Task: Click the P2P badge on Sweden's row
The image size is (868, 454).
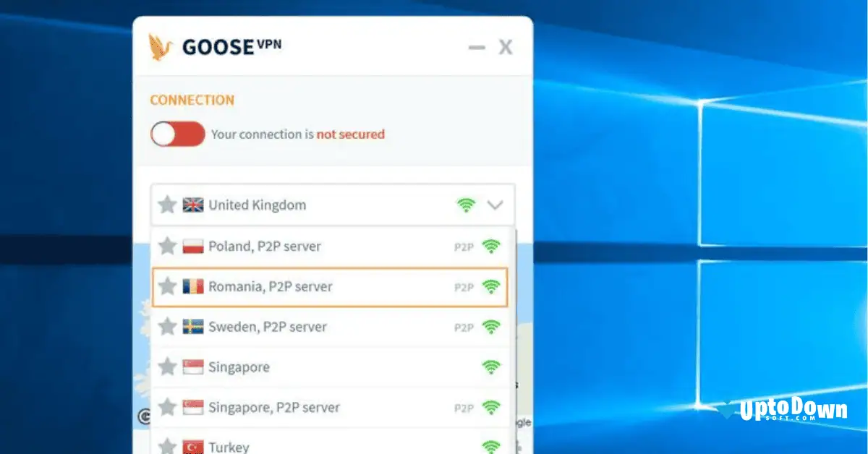Action: [x=462, y=327]
